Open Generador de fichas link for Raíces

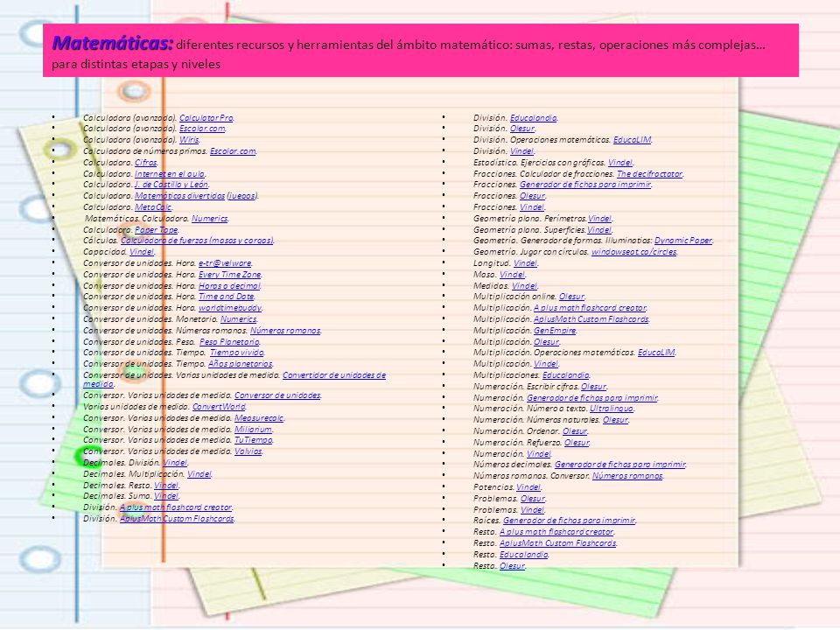click(570, 520)
